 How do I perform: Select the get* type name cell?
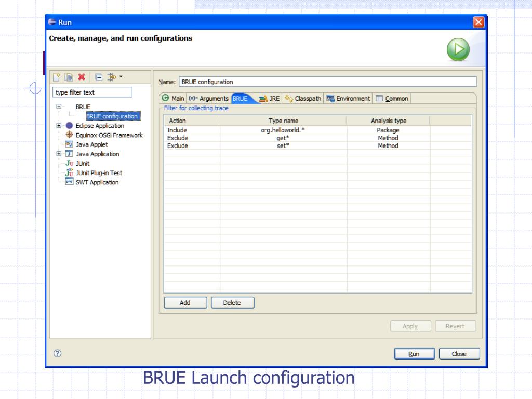pos(283,138)
